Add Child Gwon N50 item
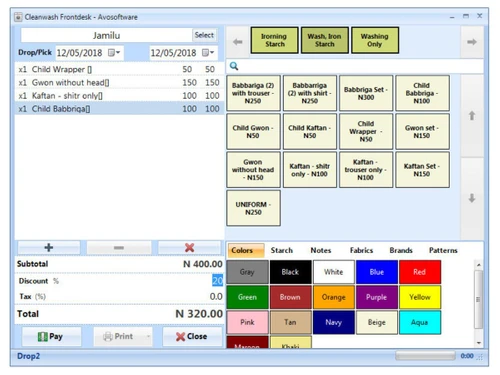This screenshot has width=500, height=375. click(x=253, y=131)
